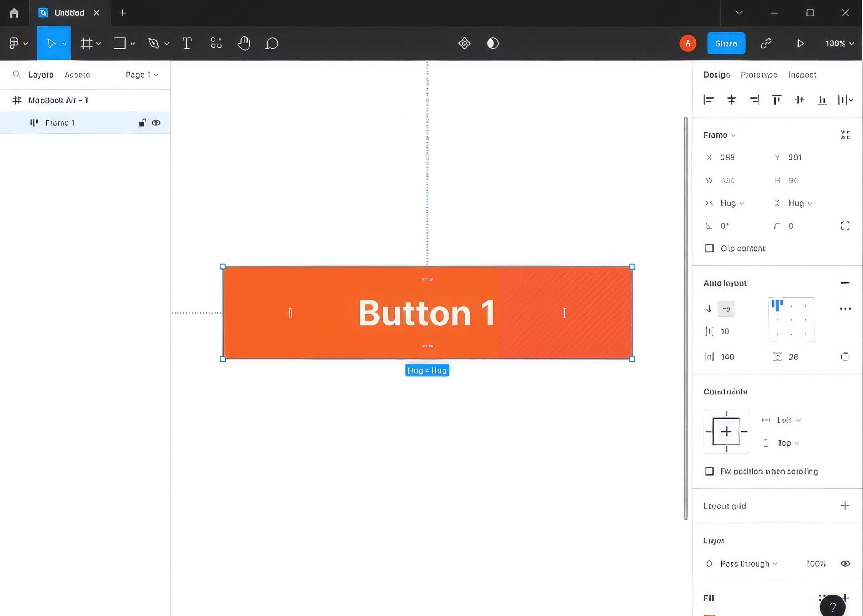Switch to Design tab
Viewport: 863px width, 616px height.
click(716, 75)
